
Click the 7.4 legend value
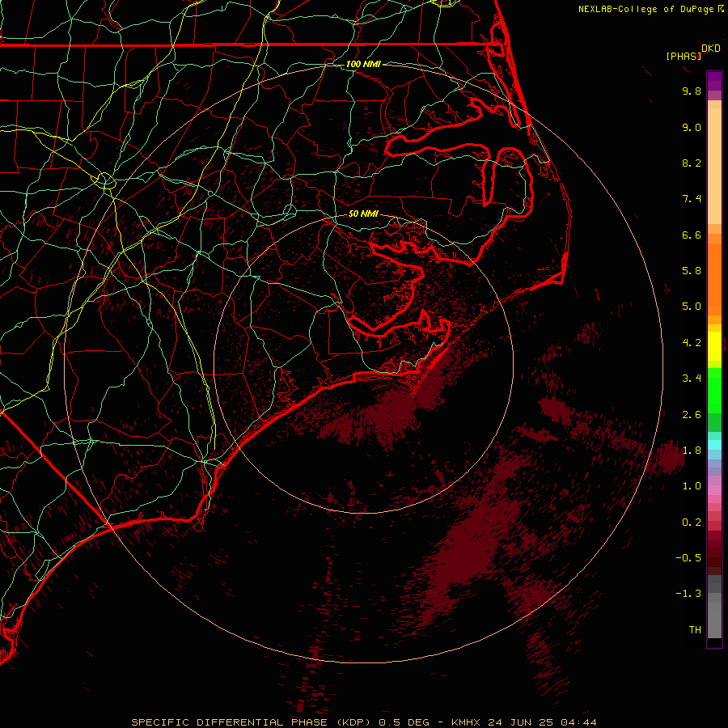pos(692,199)
